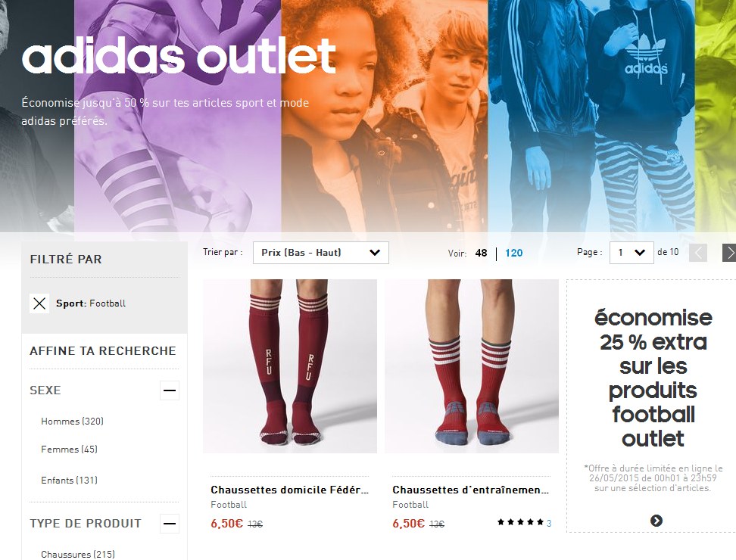Show 48 items per page
The height and width of the screenshot is (560, 736).
(x=481, y=254)
